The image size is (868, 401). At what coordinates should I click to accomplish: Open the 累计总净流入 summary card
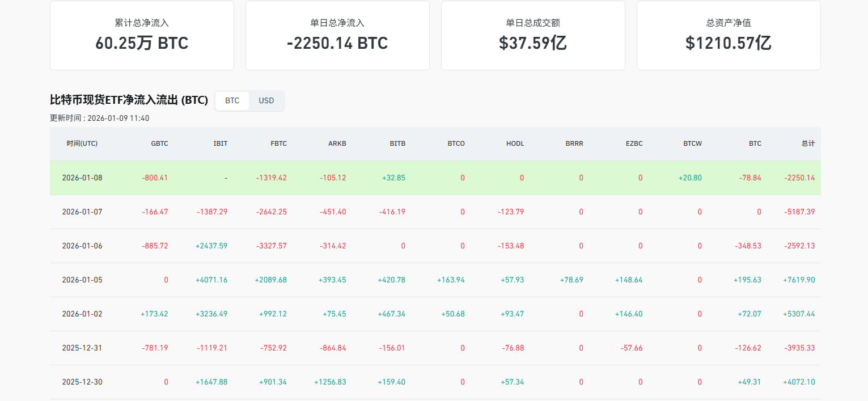pyautogui.click(x=142, y=35)
